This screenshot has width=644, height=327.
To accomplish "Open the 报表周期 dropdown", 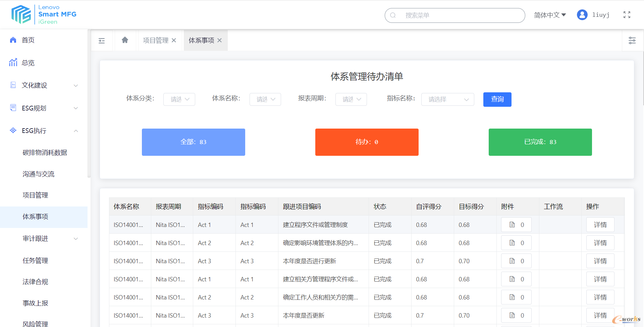I will click(351, 99).
